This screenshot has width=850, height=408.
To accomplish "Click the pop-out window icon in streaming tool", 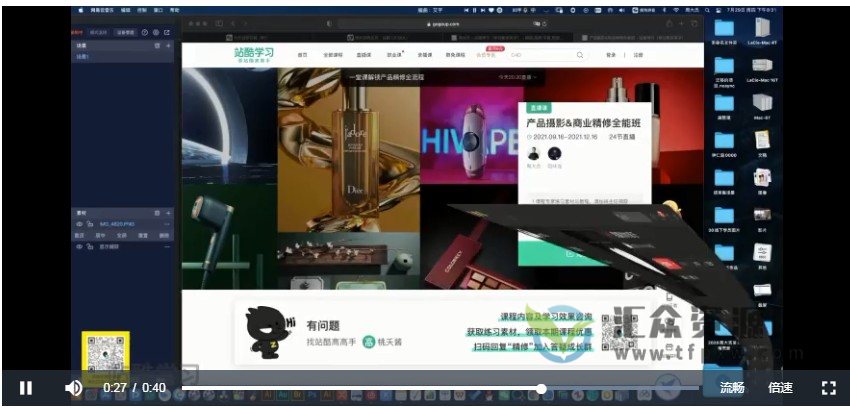I will (166, 33).
